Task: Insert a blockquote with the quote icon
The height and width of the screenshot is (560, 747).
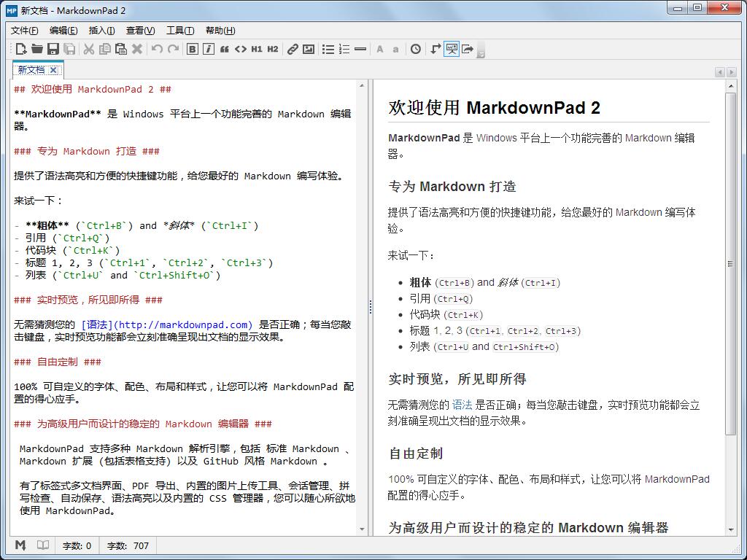Action: (x=225, y=49)
